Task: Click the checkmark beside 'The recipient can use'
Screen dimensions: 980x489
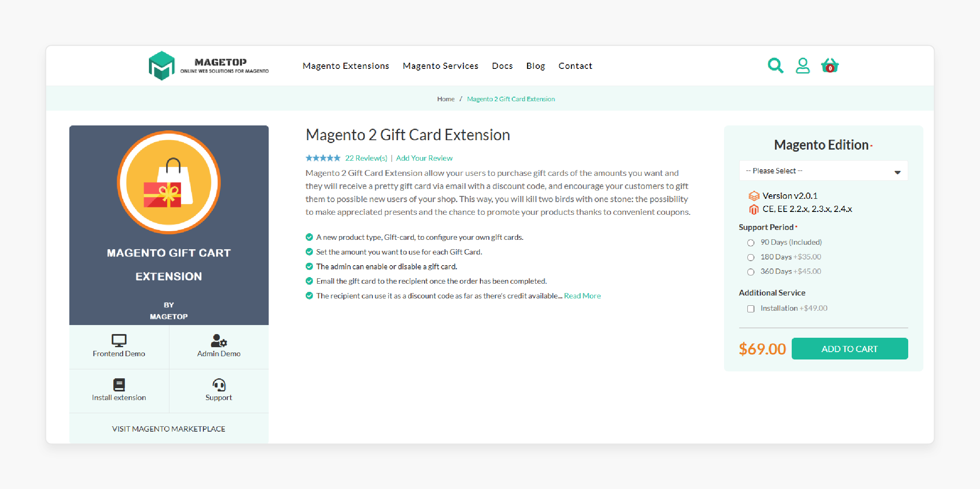Action: (x=309, y=296)
